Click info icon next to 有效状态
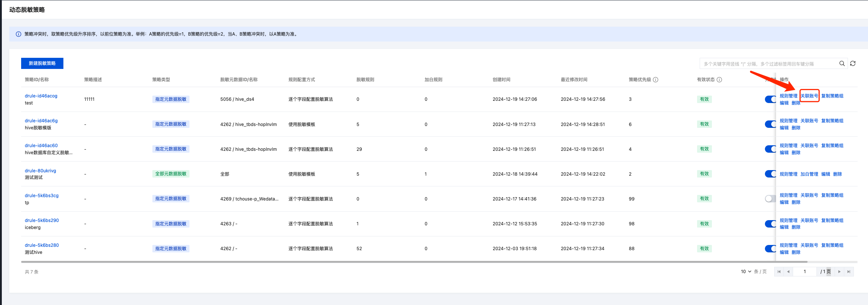Image resolution: width=868 pixels, height=305 pixels. (x=719, y=80)
